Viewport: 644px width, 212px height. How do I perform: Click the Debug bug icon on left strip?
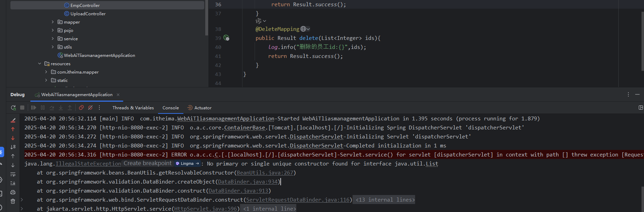click(x=1, y=152)
